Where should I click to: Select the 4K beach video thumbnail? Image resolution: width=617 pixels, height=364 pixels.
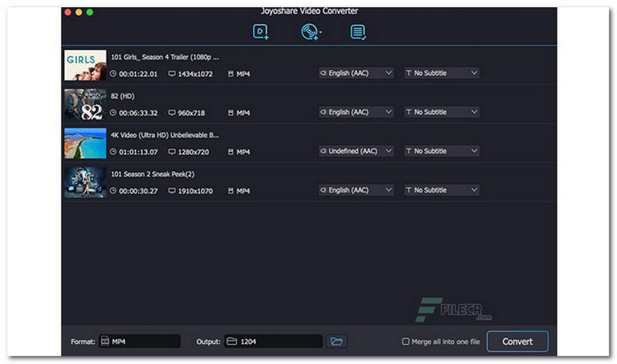click(85, 143)
